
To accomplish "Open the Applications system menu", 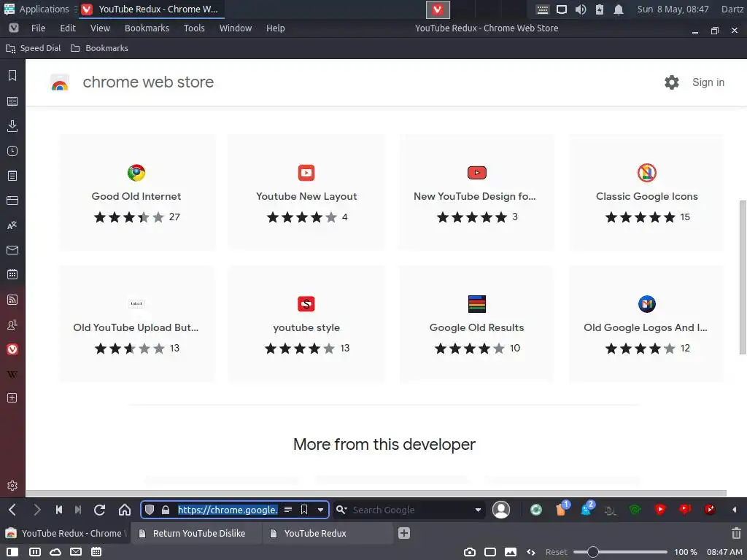I will (x=36, y=9).
